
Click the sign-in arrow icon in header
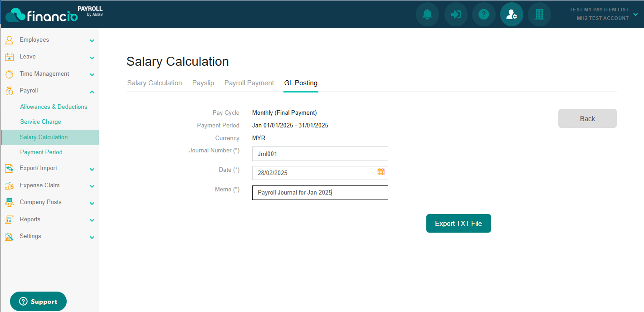456,15
